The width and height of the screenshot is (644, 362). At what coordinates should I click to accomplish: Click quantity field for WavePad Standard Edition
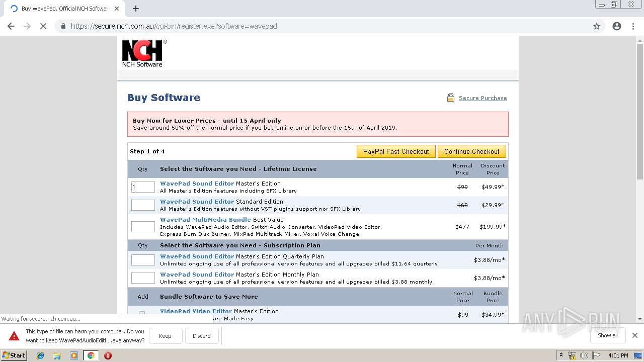[143, 205]
